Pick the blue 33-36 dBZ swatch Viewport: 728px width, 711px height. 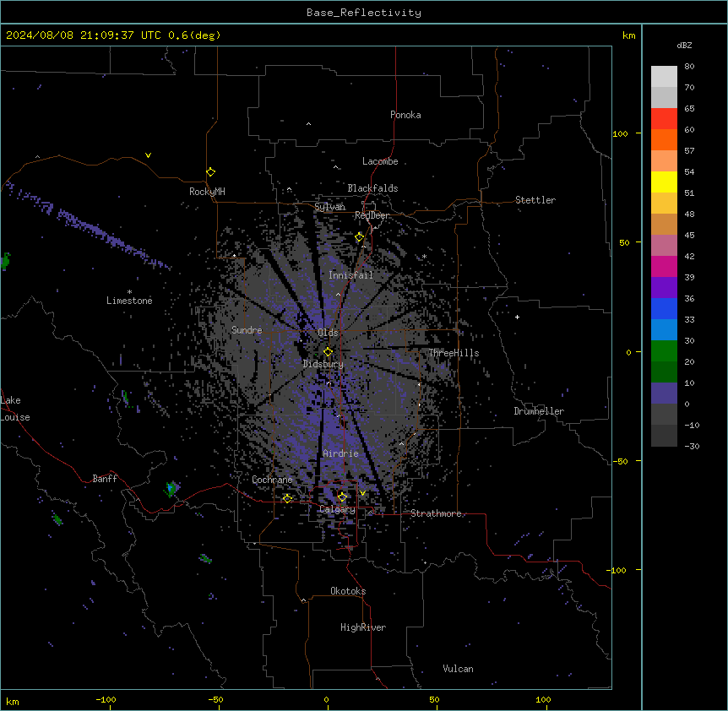point(664,308)
